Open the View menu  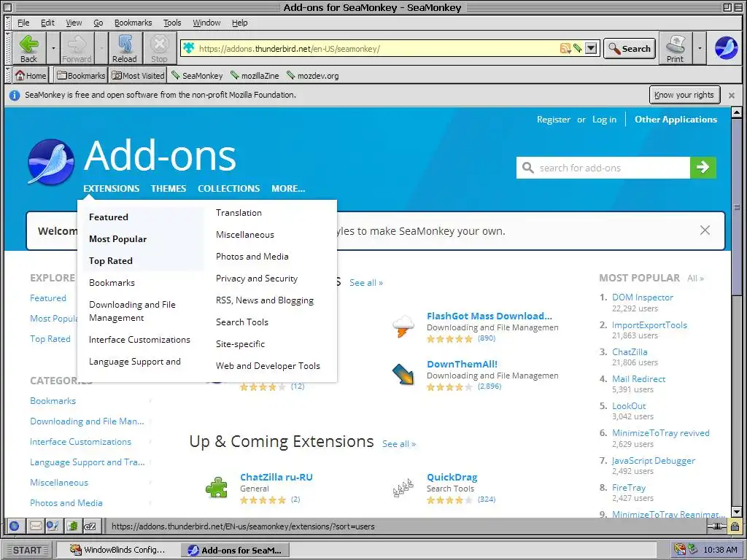click(x=74, y=23)
